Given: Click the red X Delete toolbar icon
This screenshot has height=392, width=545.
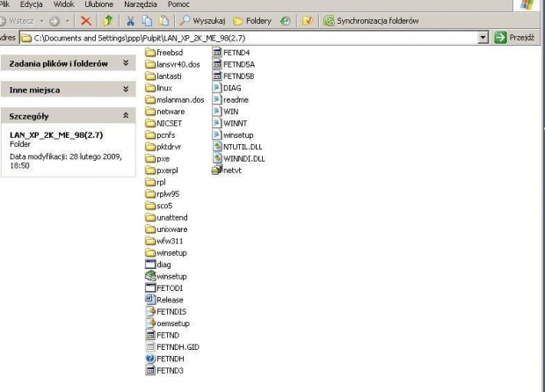Looking at the screenshot, I should (x=86, y=21).
